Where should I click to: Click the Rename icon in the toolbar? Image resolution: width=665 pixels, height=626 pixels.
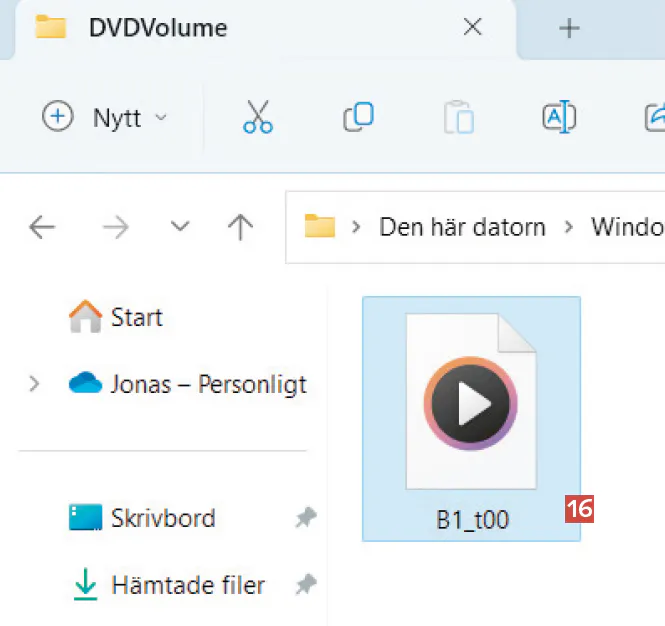point(559,118)
